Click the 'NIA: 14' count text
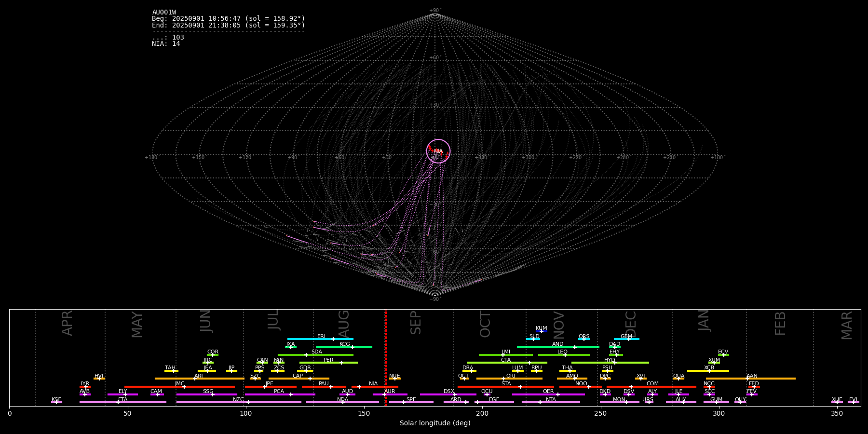 pos(166,44)
